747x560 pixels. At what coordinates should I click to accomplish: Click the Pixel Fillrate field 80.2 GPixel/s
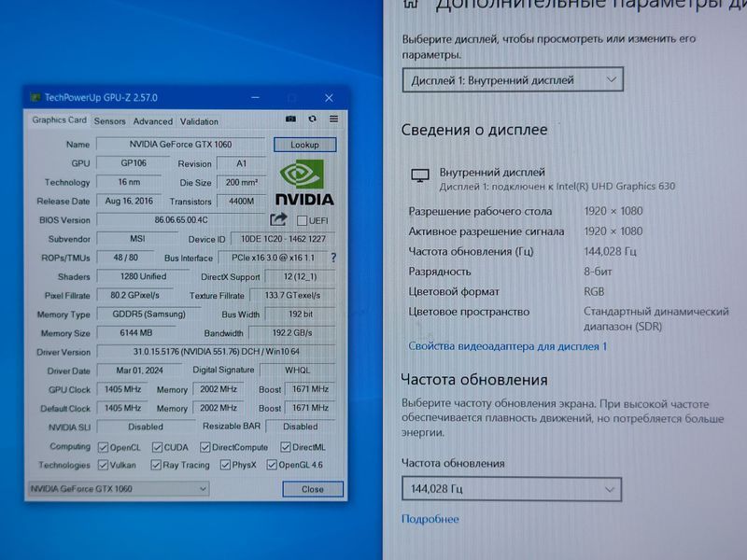[134, 295]
